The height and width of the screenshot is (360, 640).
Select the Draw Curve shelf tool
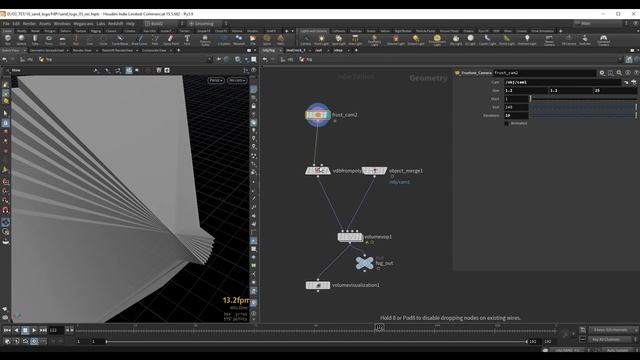139,40
